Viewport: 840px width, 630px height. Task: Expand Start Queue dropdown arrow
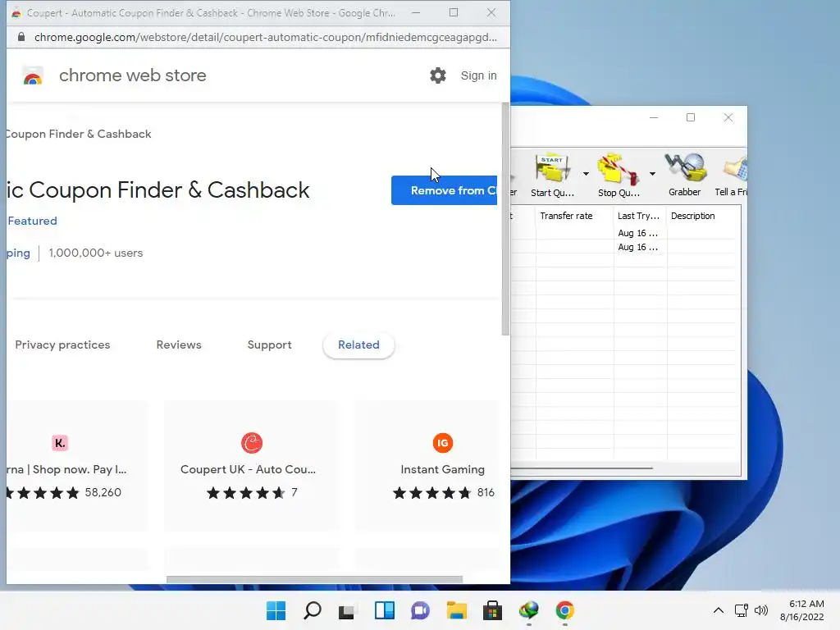pos(586,174)
